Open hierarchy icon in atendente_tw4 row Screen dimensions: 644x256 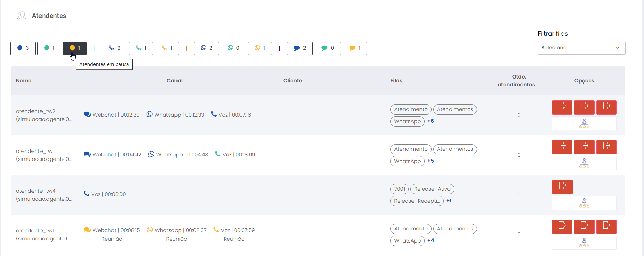pyautogui.click(x=584, y=203)
